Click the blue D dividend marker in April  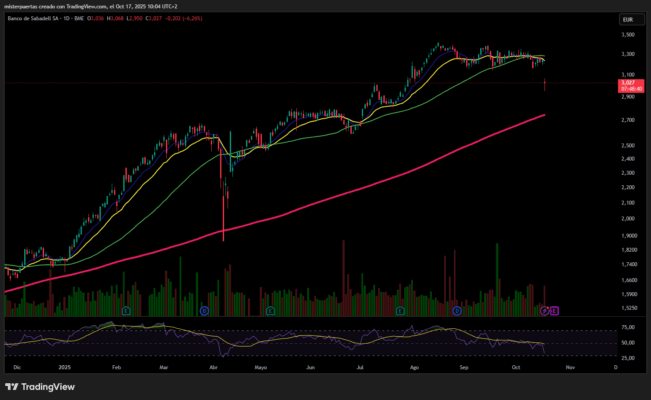(x=204, y=312)
